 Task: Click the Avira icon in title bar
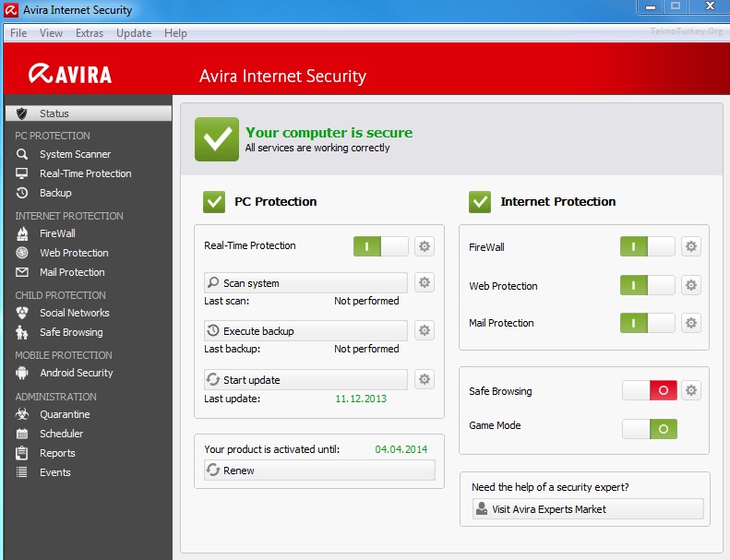point(11,10)
